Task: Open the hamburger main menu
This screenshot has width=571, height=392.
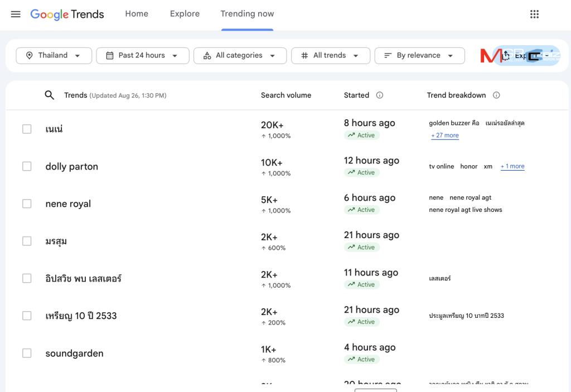Action: pos(16,14)
